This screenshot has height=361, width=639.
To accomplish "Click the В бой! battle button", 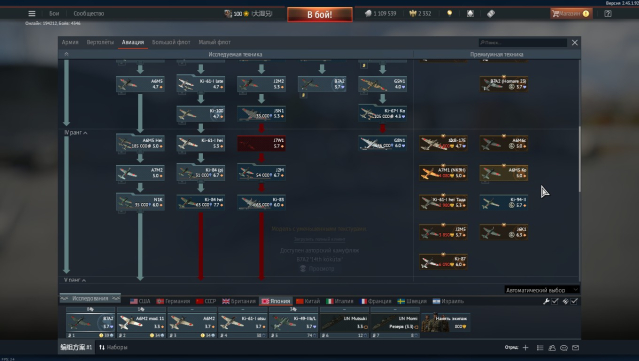I will 320,15.
